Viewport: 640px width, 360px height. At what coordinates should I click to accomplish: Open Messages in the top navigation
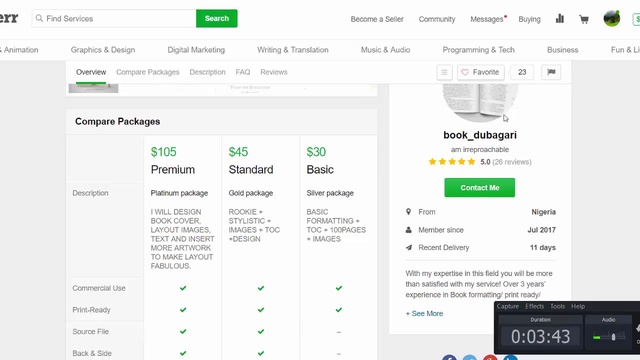pyautogui.click(x=487, y=19)
